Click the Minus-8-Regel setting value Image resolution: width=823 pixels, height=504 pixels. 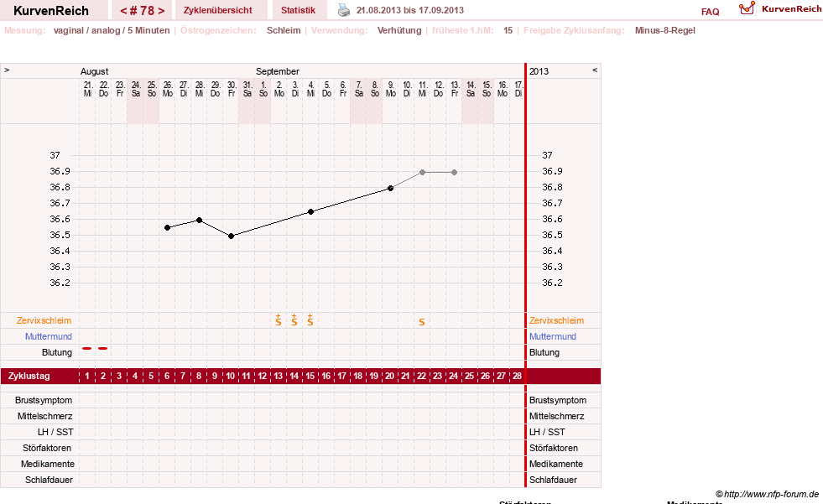click(x=665, y=30)
